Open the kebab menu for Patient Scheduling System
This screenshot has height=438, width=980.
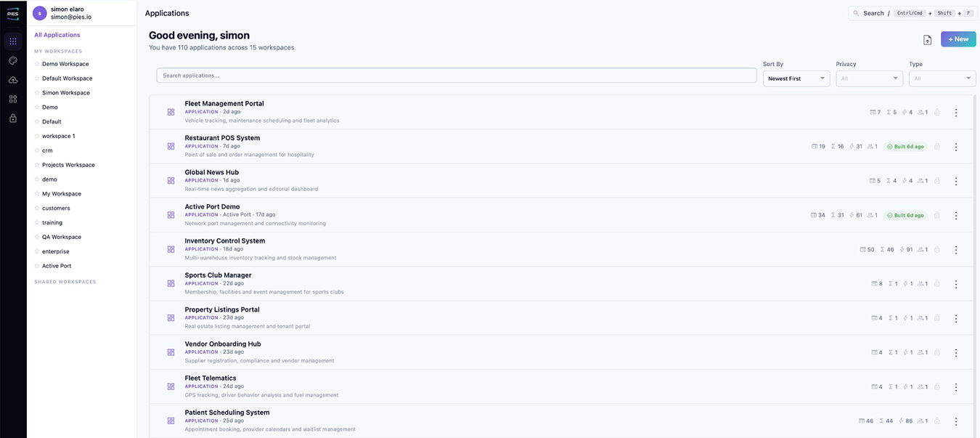coord(956,421)
